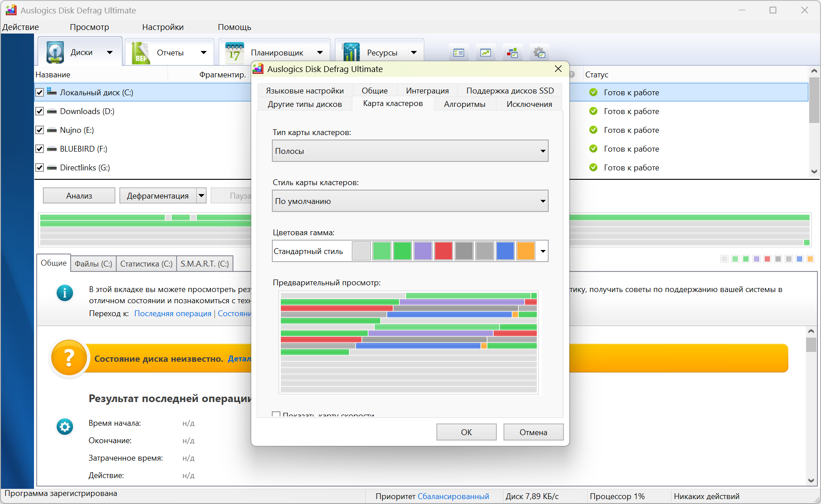This screenshot has height=504, width=821.
Task: Switch to the Интеграция tab
Action: (427, 91)
